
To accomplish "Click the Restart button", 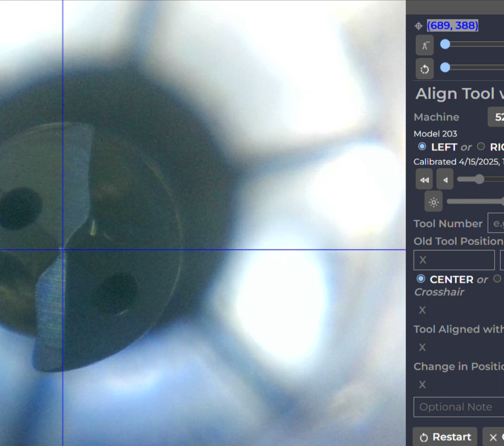I will 445,437.
